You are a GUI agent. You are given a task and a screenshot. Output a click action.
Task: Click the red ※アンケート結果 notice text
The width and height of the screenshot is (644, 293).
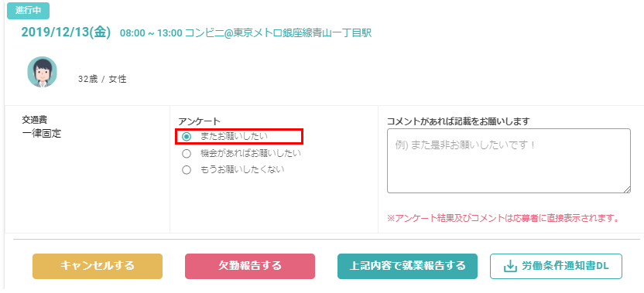click(x=503, y=218)
